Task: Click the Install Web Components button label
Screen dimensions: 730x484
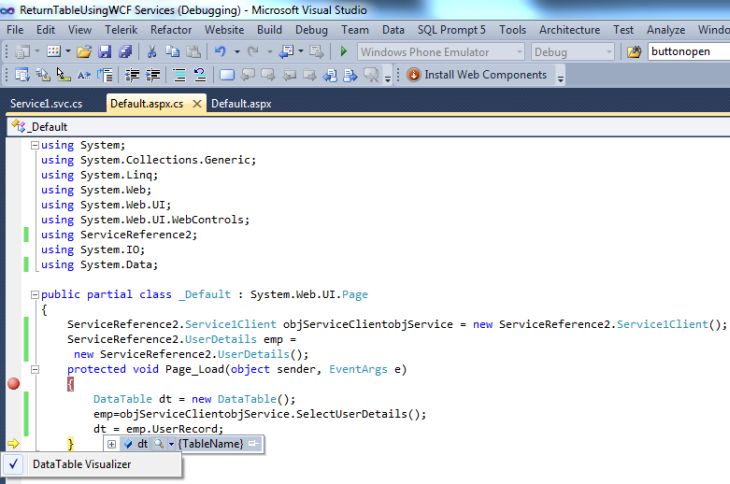Action: coord(486,74)
